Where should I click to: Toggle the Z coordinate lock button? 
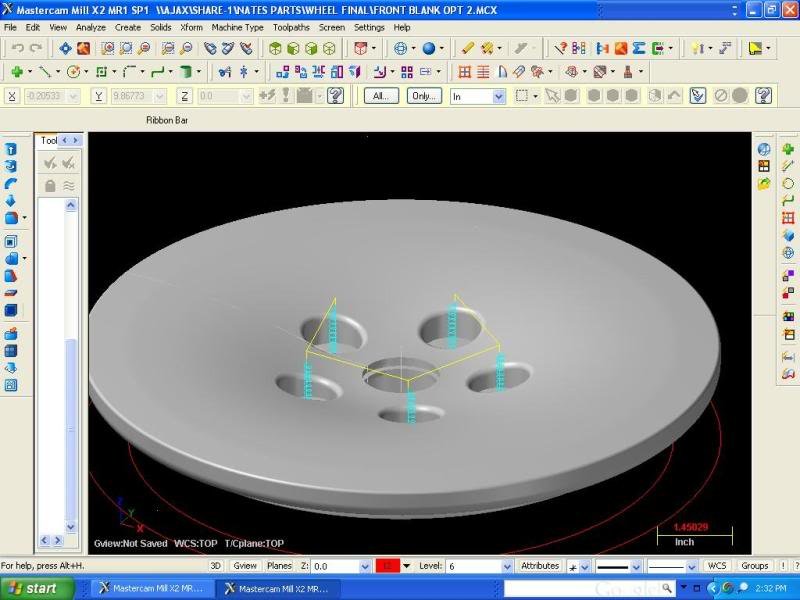pos(185,96)
